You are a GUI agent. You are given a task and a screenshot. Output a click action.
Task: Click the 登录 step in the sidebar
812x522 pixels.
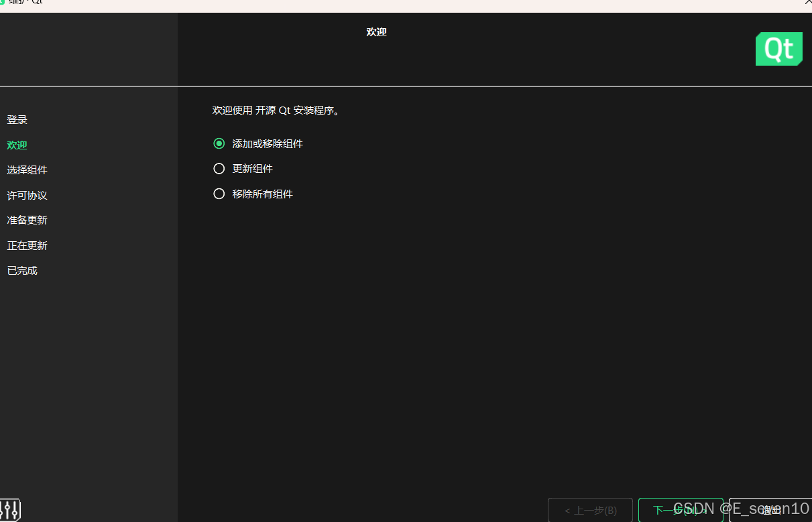click(17, 119)
